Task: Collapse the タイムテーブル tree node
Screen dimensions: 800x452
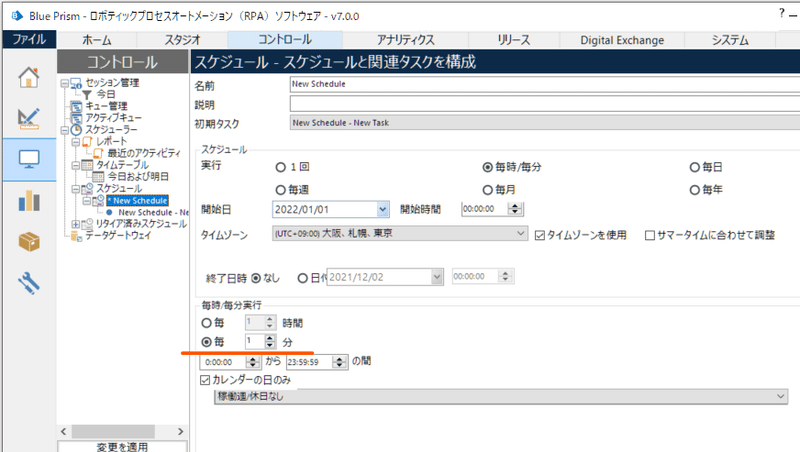Action: coord(76,165)
